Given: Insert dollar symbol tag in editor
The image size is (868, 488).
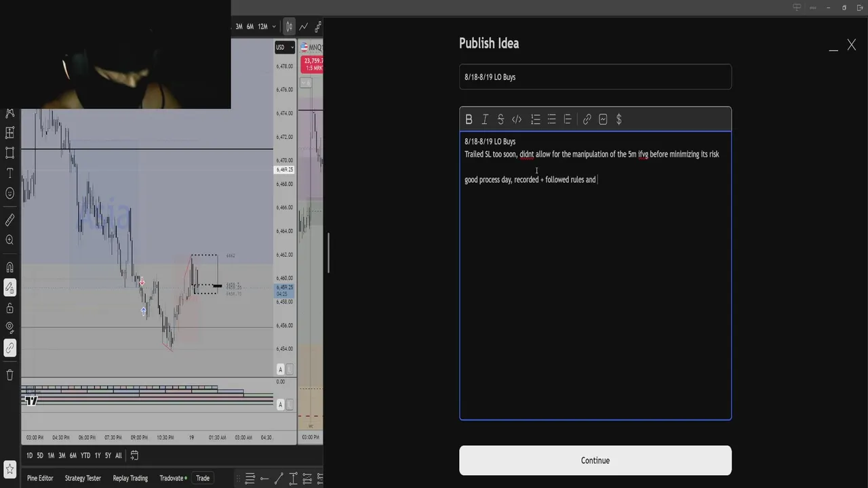Looking at the screenshot, I should point(619,119).
